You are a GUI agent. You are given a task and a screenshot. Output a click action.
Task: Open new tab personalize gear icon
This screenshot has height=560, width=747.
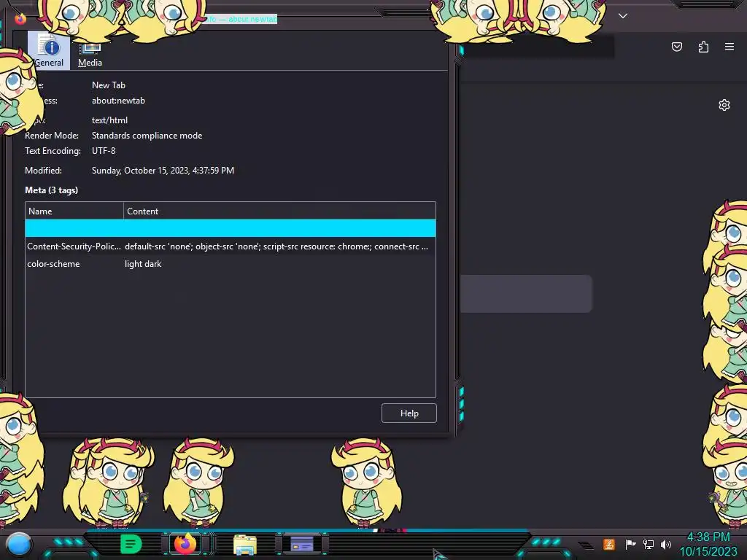pyautogui.click(x=724, y=105)
